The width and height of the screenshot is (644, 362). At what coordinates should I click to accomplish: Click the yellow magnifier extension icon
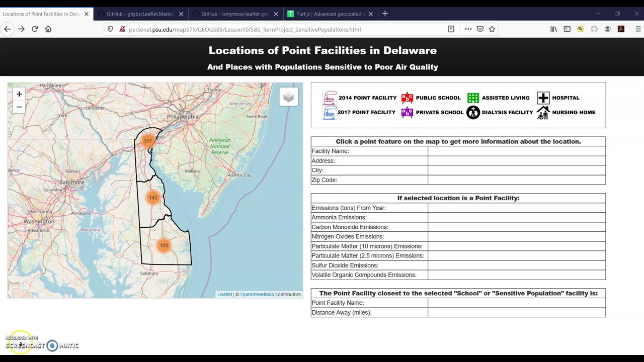tap(581, 29)
